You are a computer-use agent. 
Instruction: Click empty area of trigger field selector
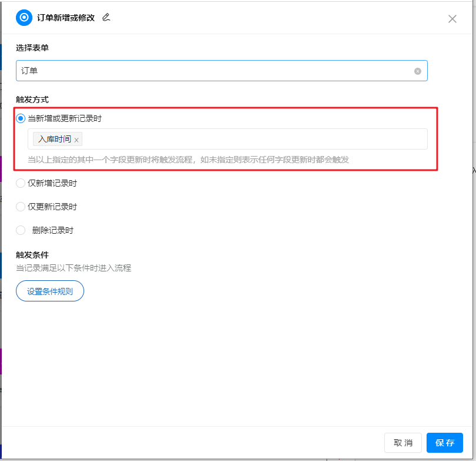253,140
